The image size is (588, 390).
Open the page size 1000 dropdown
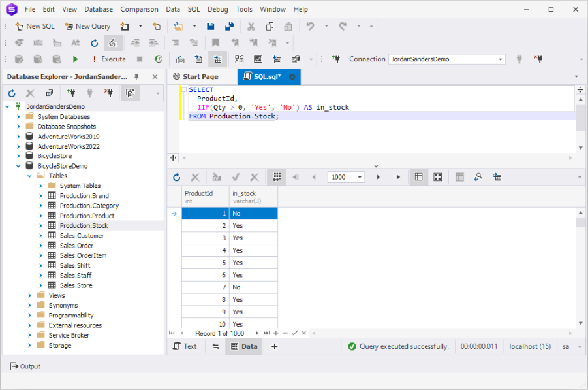(x=360, y=177)
